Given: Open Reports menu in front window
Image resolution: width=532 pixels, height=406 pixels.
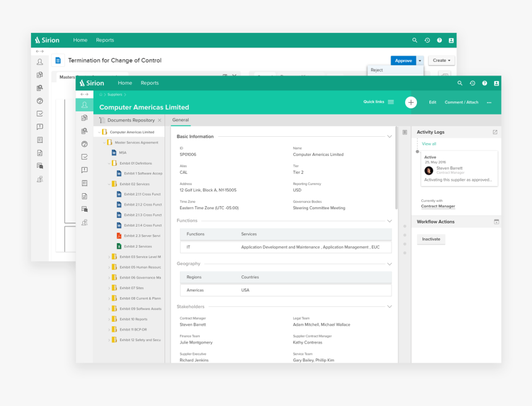Looking at the screenshot, I should pos(150,83).
